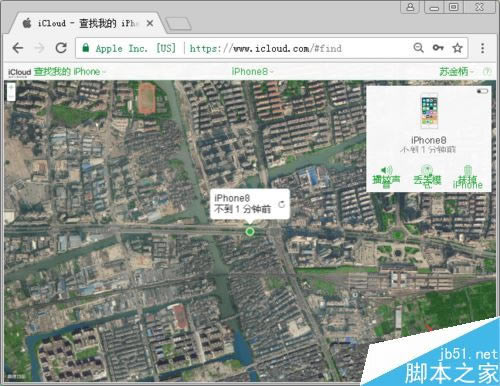Click the iPhone device thumbnail in the panel

pos(429,111)
